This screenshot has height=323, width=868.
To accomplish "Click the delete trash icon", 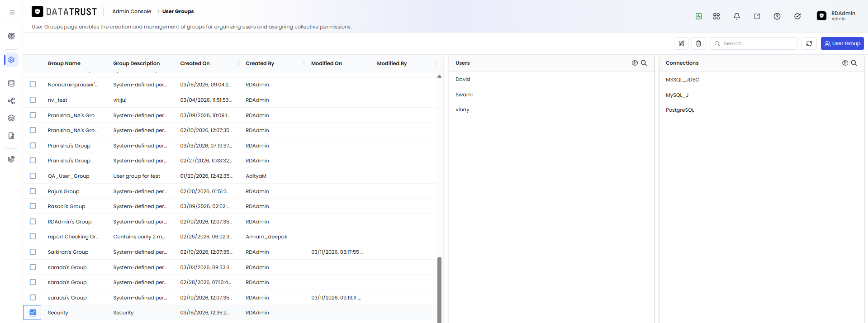I will [698, 43].
